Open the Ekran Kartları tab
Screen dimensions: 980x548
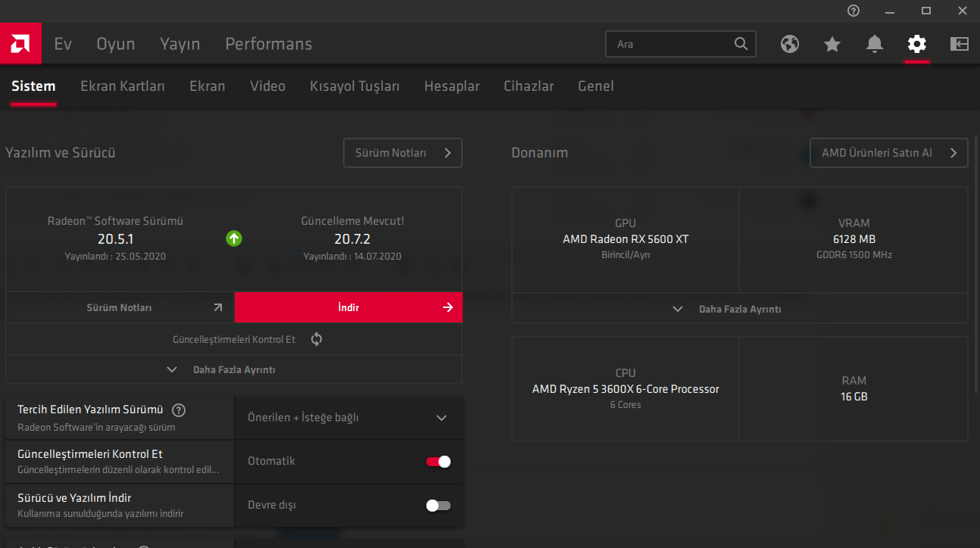(x=123, y=86)
